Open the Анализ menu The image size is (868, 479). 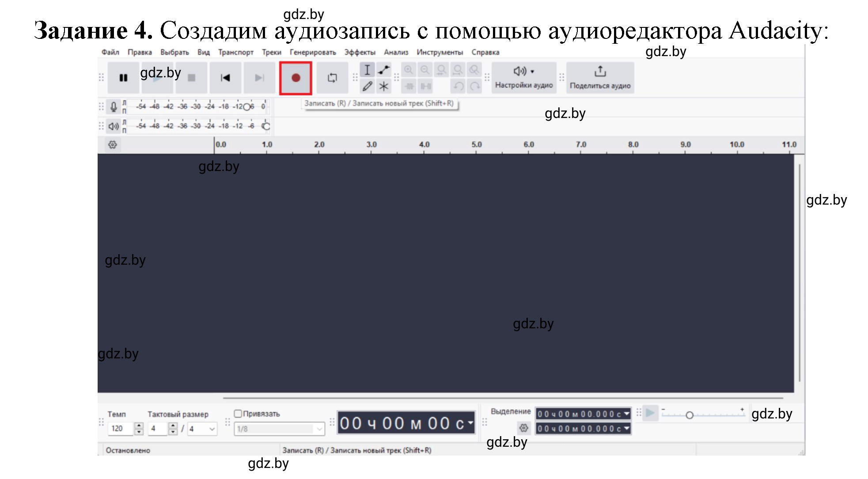click(396, 52)
